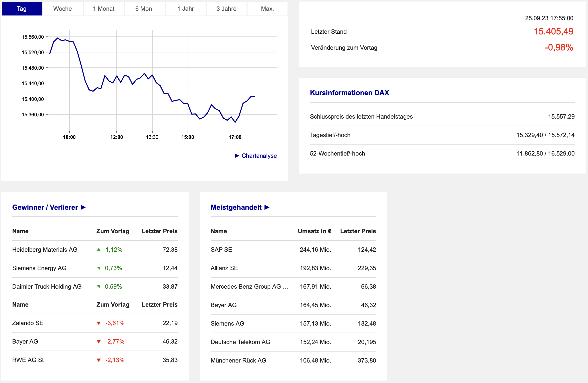The width and height of the screenshot is (588, 383).
Task: Expand arrow next to Meistgehandelt
Action: tap(267, 207)
